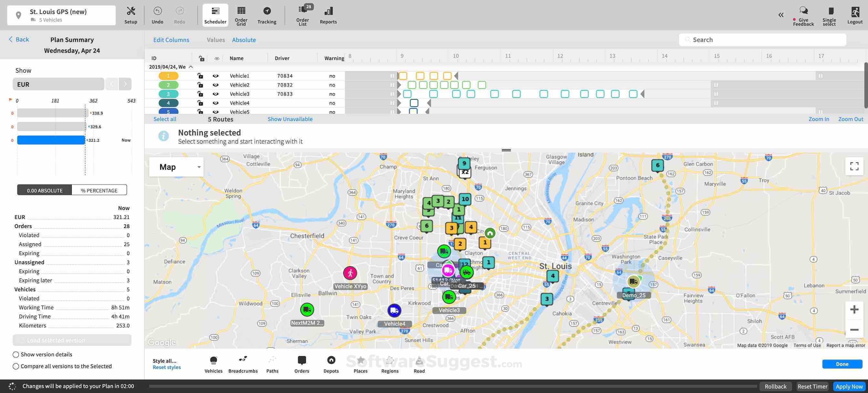Switch display to % PERCENTAGE mode
Screen dimensions: 868x393
[x=99, y=190]
